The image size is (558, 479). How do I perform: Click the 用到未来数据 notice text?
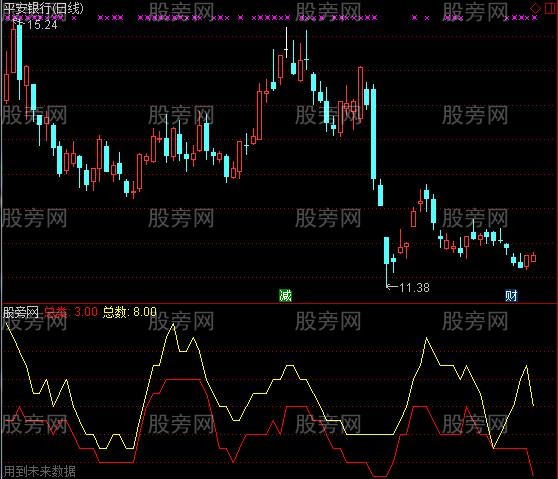40,472
